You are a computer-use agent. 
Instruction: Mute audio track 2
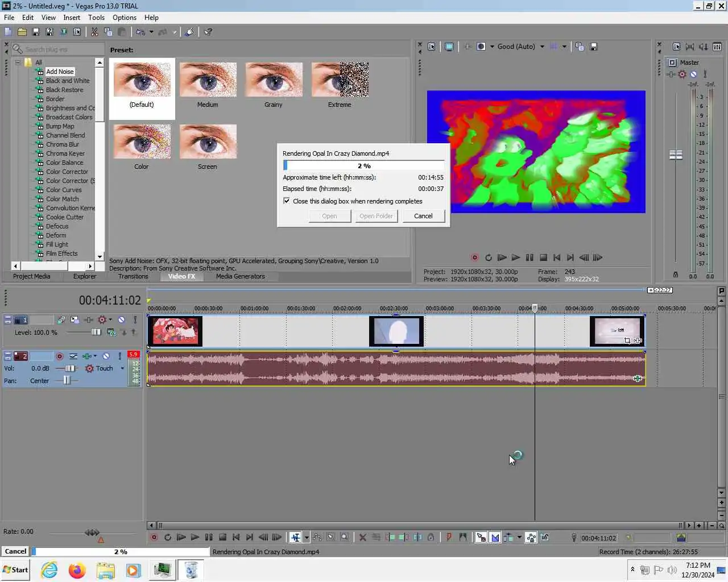(x=106, y=356)
